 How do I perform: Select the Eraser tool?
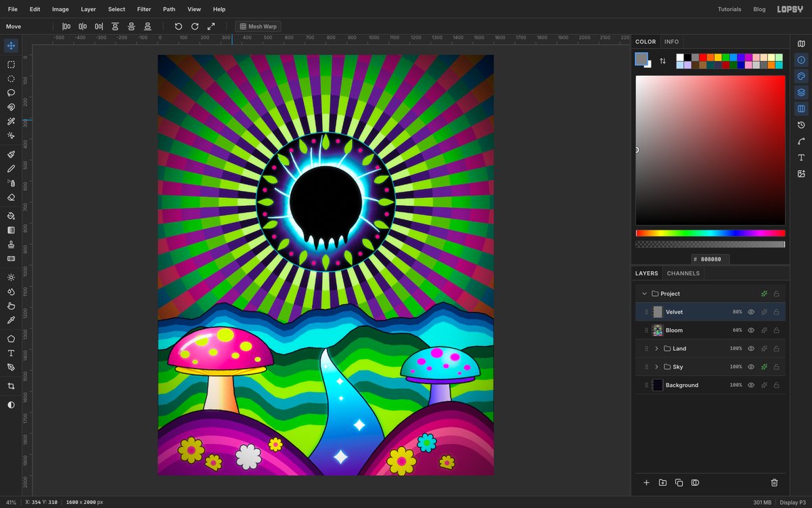11,197
